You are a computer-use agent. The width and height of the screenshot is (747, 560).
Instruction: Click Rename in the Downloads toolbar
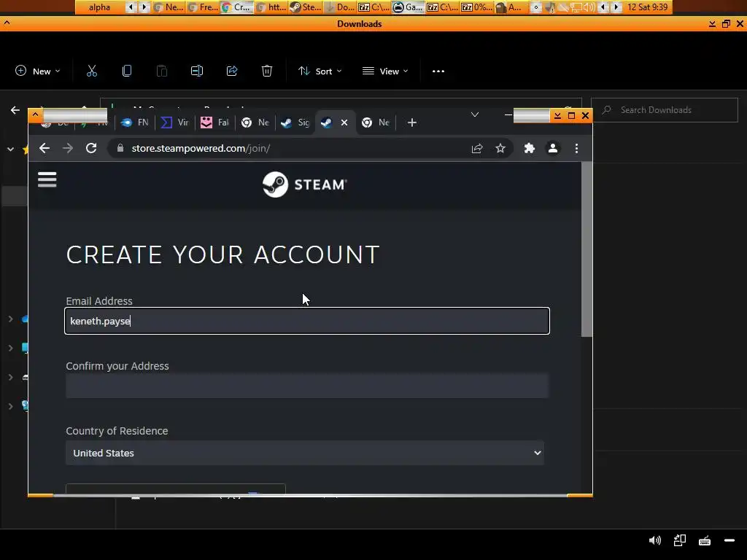tap(197, 71)
